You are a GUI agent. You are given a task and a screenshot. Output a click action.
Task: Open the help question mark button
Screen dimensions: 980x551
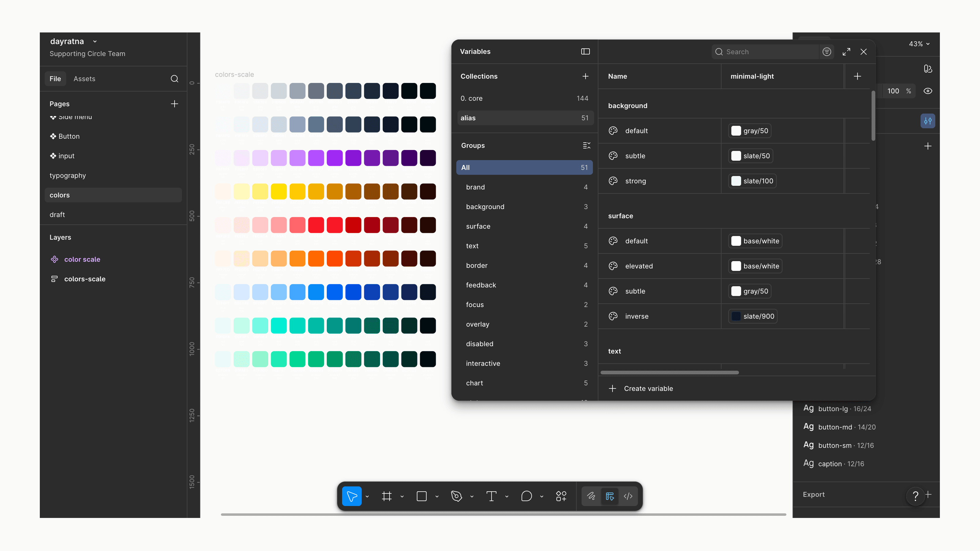coord(915,496)
